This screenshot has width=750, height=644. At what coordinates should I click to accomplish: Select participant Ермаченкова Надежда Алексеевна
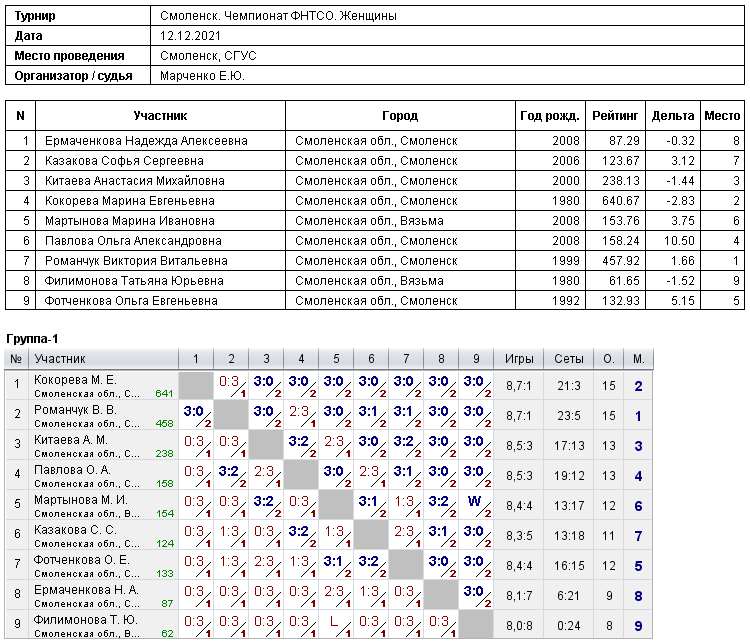click(x=146, y=141)
